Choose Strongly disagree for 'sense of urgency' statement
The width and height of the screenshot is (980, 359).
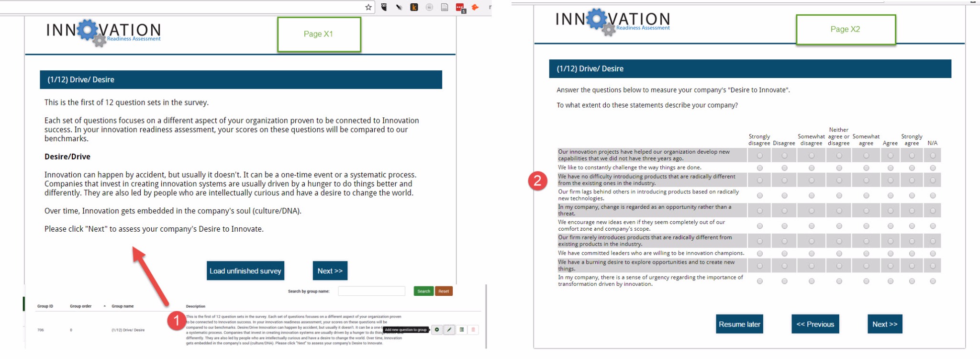click(x=759, y=281)
